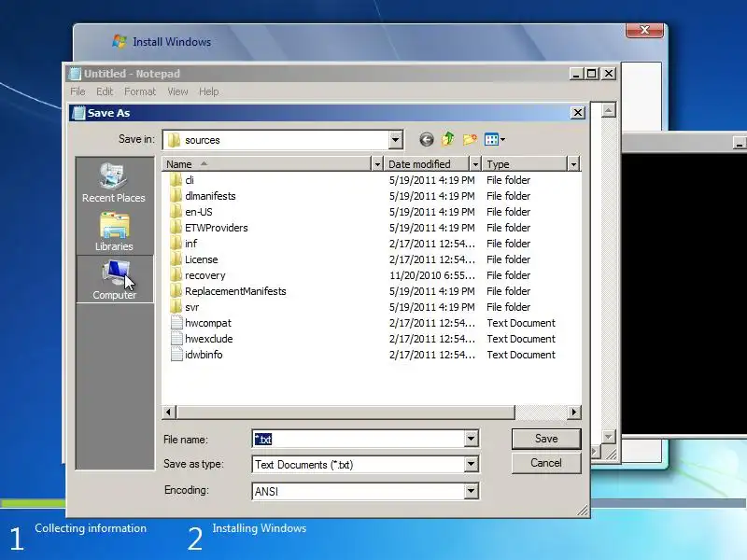The width and height of the screenshot is (747, 560).
Task: Open Recent Places in the sidebar
Action: [x=114, y=182]
